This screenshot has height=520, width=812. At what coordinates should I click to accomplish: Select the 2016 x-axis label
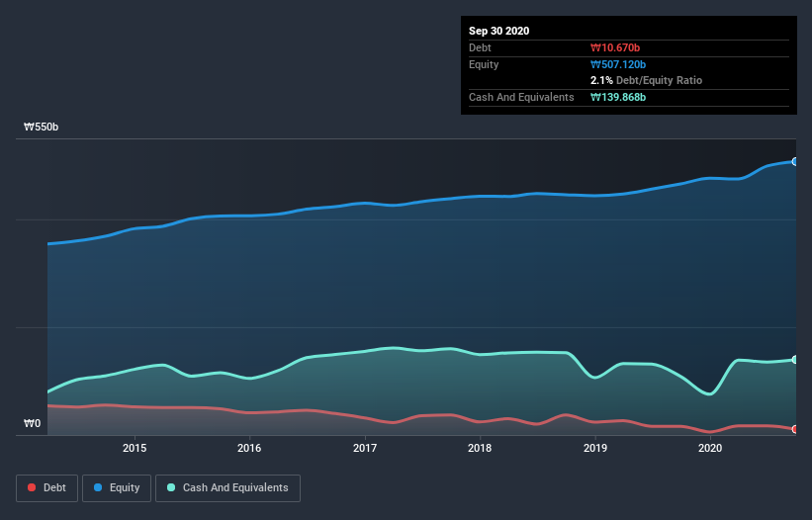point(249,448)
